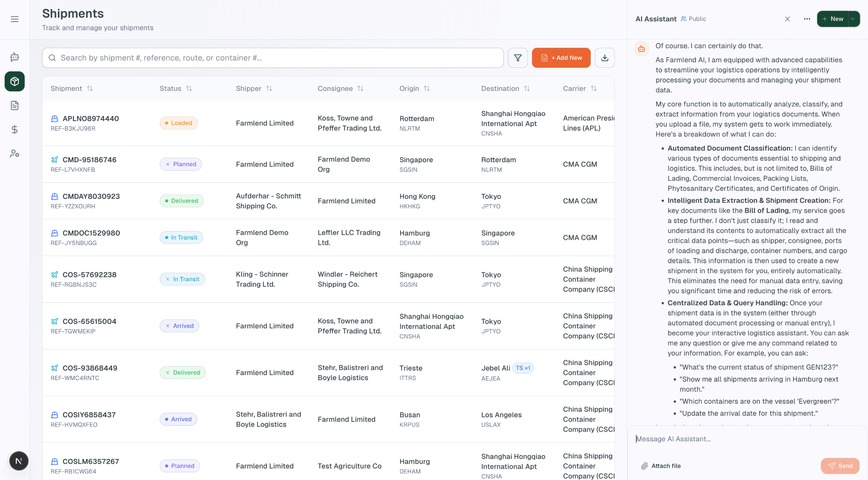
Task: Open the Documents page sidebar icon
Action: click(x=15, y=106)
